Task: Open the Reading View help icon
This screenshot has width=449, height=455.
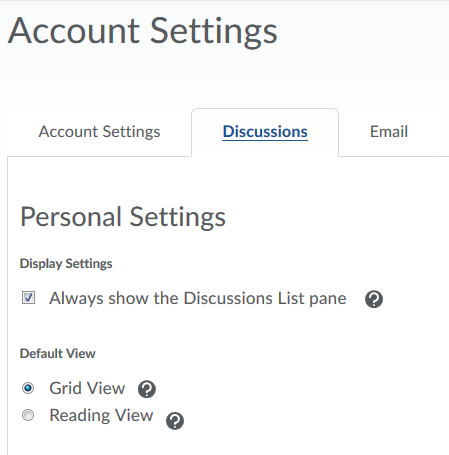Action: (x=175, y=421)
